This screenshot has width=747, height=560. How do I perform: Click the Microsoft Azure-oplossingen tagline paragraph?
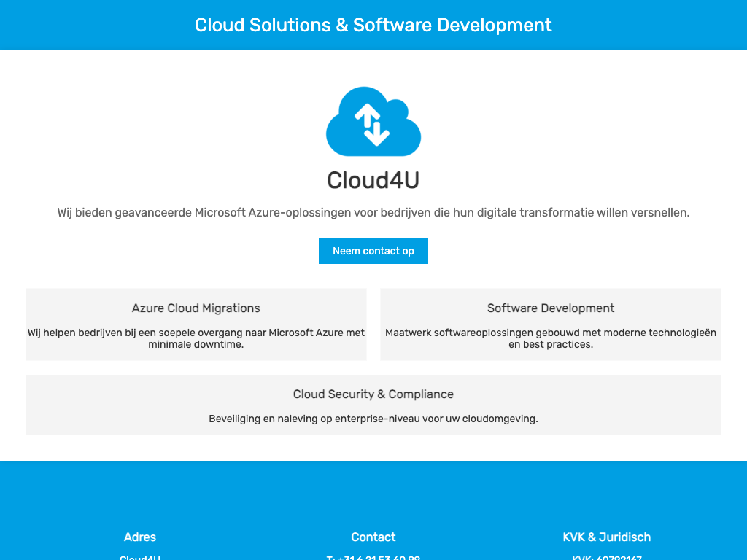pos(373,213)
